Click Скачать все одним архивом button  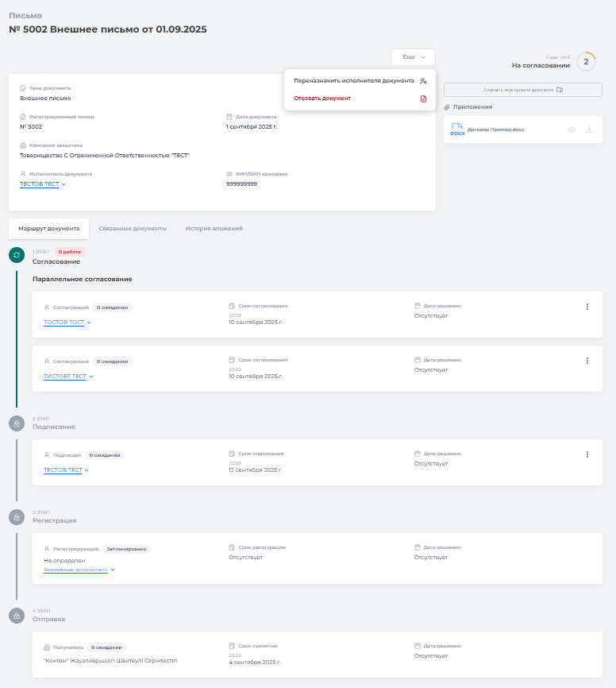[522, 90]
